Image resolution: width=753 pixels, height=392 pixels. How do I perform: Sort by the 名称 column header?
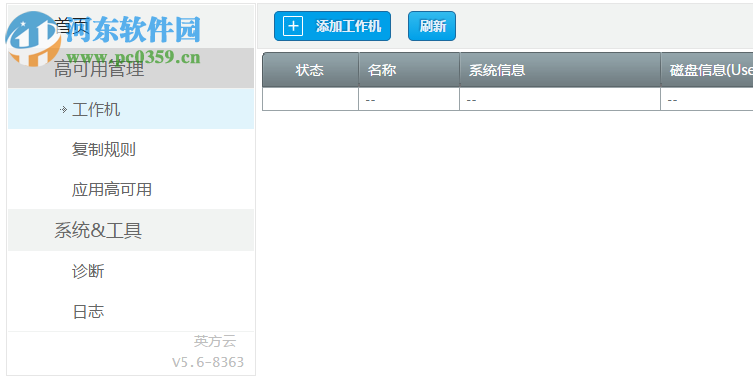click(x=409, y=70)
